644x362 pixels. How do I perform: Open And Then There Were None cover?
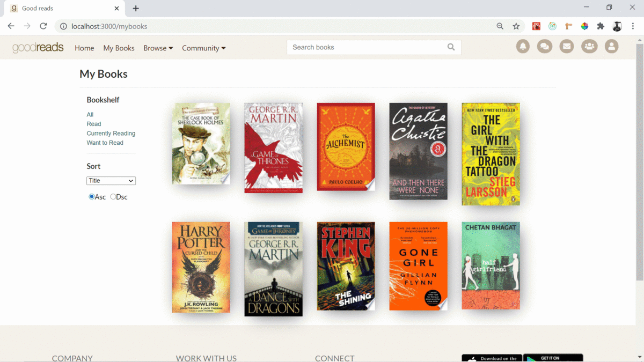(419, 151)
